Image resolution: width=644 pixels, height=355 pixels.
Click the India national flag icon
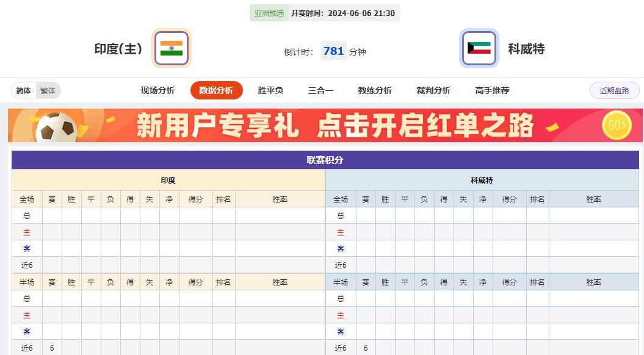(x=172, y=48)
